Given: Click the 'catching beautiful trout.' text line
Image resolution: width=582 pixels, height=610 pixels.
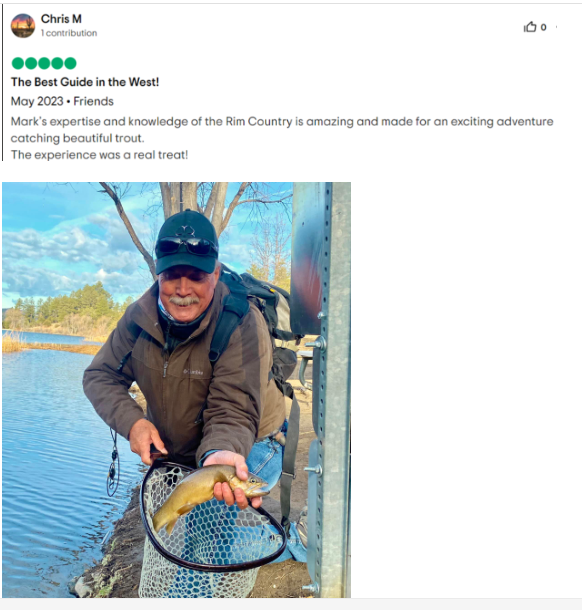Looking at the screenshot, I should 77,138.
